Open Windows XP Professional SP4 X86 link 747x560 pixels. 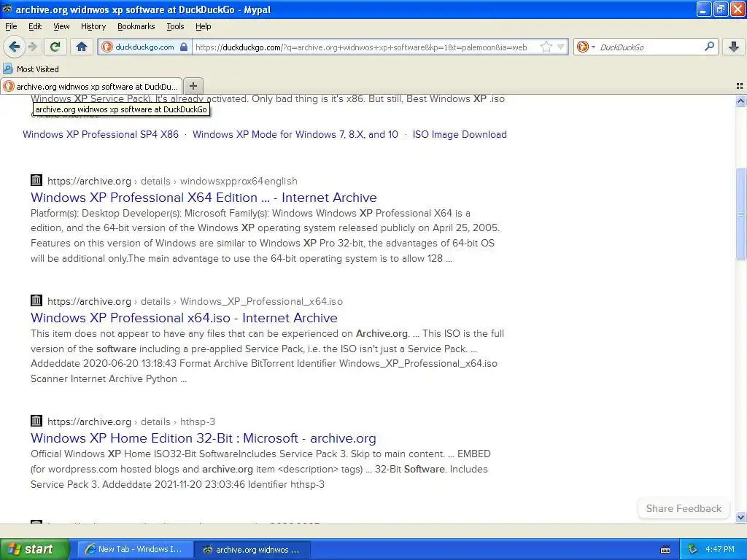point(101,134)
